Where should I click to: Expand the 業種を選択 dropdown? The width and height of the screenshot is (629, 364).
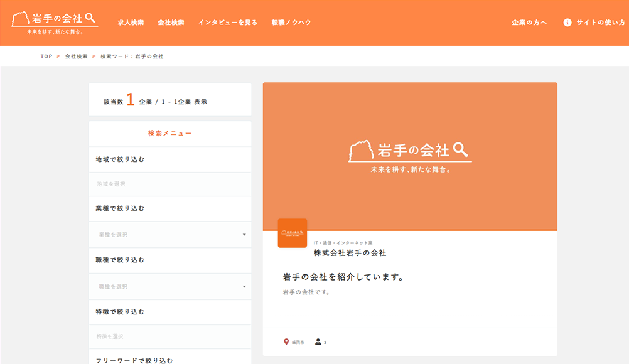tap(170, 235)
